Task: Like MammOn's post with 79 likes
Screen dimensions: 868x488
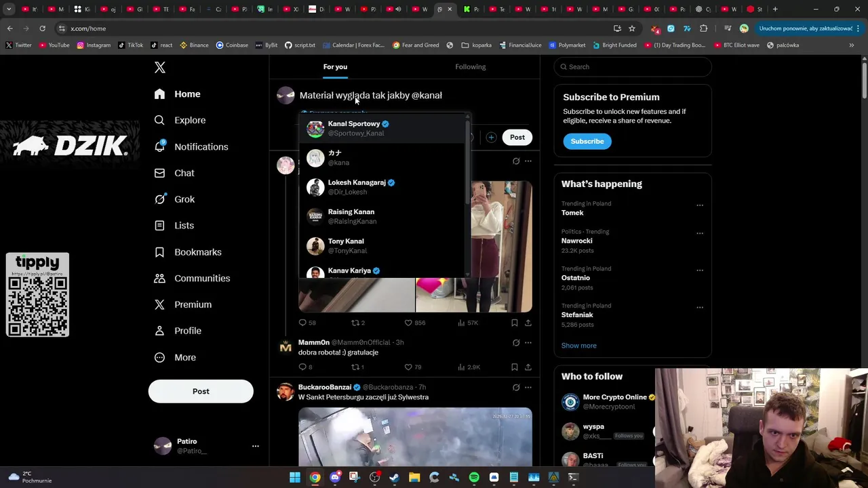Action: 413,367
